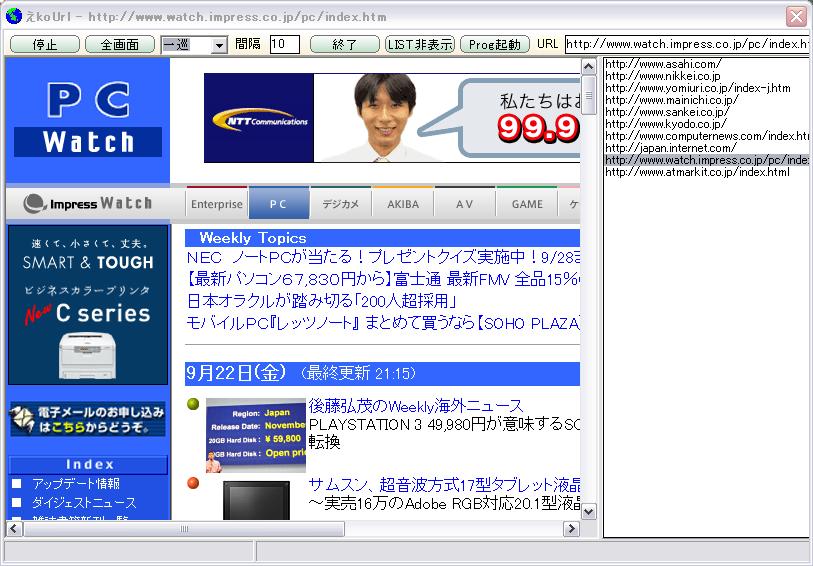This screenshot has height=566, width=813.
Task: Open the 富士通 最新FMV link
Action: click(383, 279)
